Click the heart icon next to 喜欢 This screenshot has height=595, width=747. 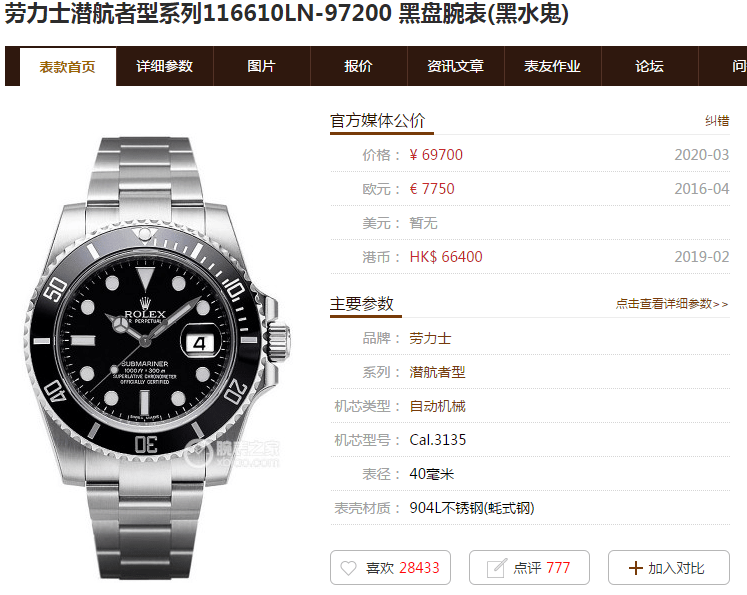(x=348, y=568)
